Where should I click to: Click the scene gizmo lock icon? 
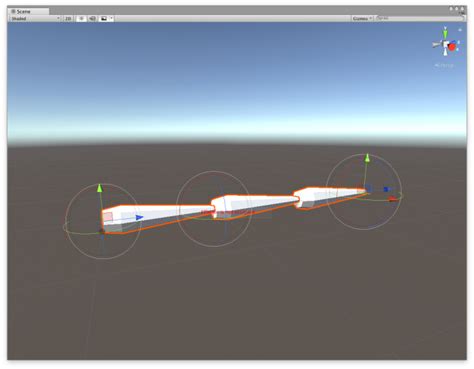click(x=460, y=30)
